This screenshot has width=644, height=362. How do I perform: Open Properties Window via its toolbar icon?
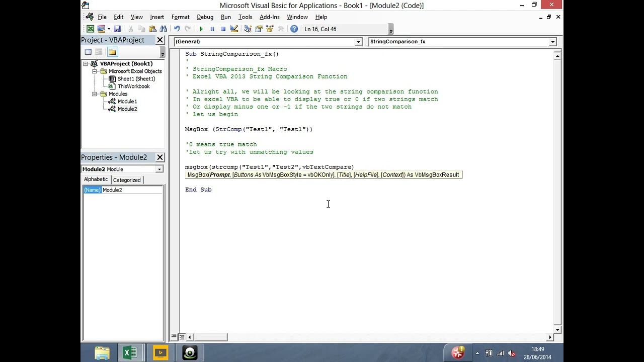[259, 29]
